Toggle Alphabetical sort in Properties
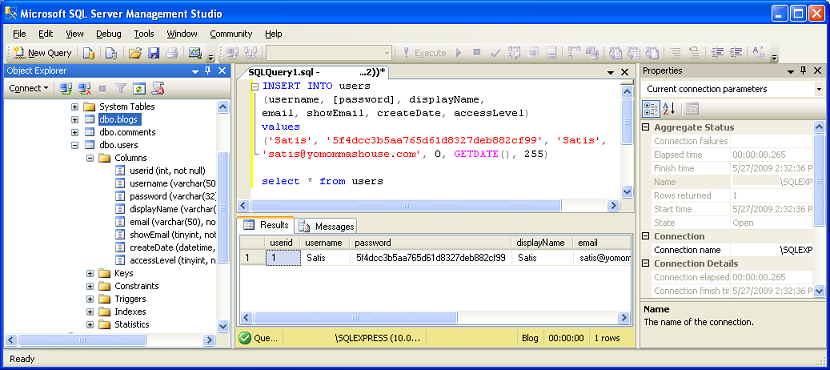 [669, 109]
